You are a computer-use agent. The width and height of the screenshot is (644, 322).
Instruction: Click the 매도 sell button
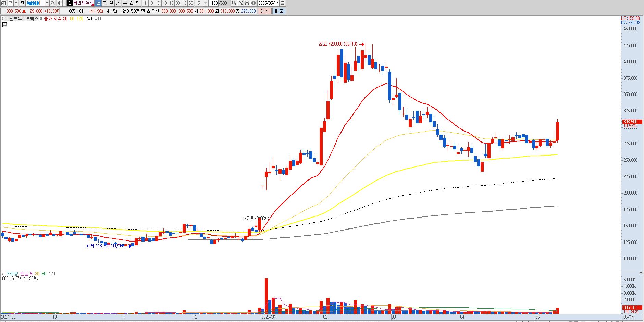[279, 11]
